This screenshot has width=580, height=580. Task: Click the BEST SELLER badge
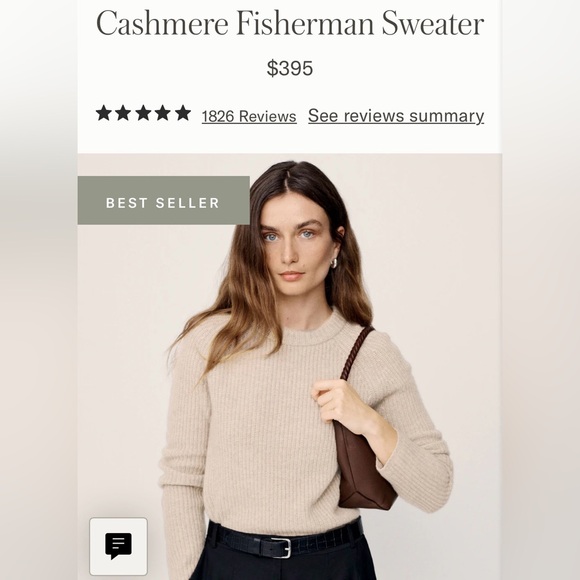[163, 200]
